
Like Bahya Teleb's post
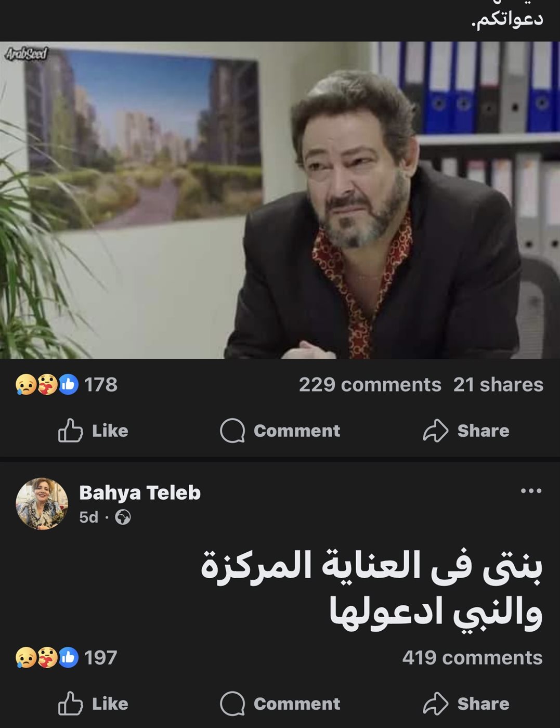(93, 704)
